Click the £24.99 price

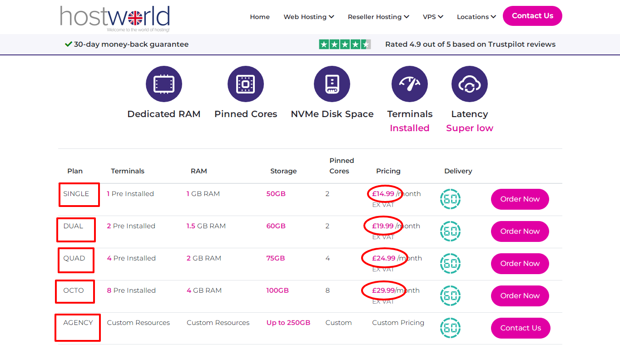384,258
